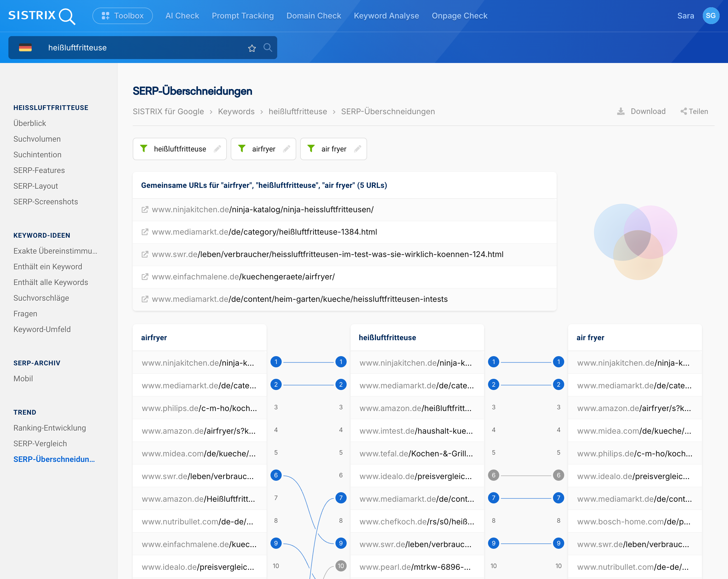Open SERP-Features in the sidebar

39,171
